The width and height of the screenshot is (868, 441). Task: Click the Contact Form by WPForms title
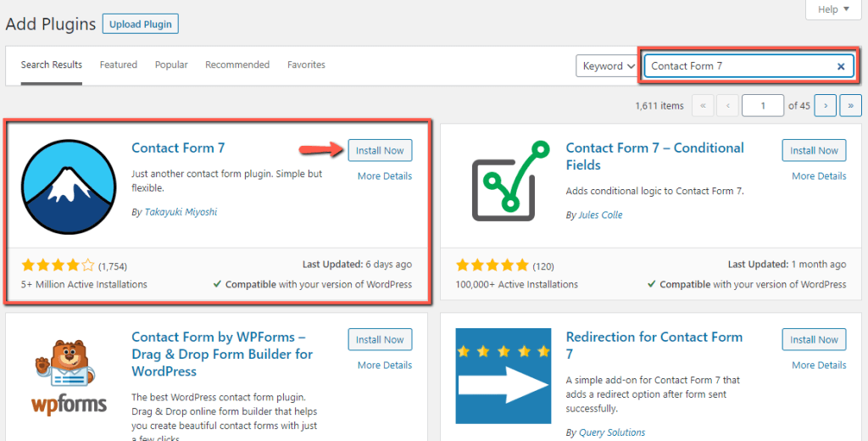click(222, 354)
